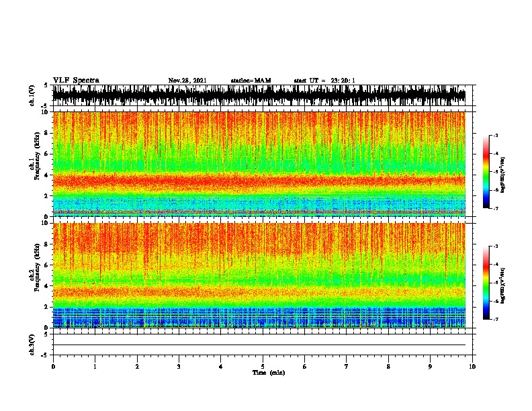The height and width of the screenshot is (411, 532).
Task: Click the "Time (min)" axis label
Action: [269, 373]
